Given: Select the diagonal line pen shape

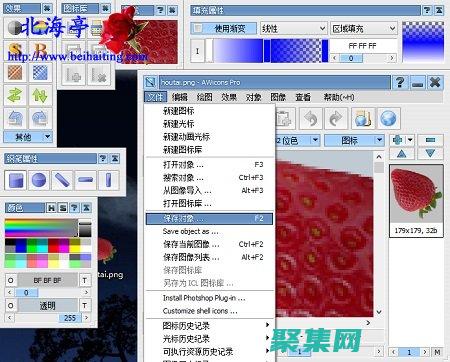Looking at the screenshot, I should click(62, 180).
